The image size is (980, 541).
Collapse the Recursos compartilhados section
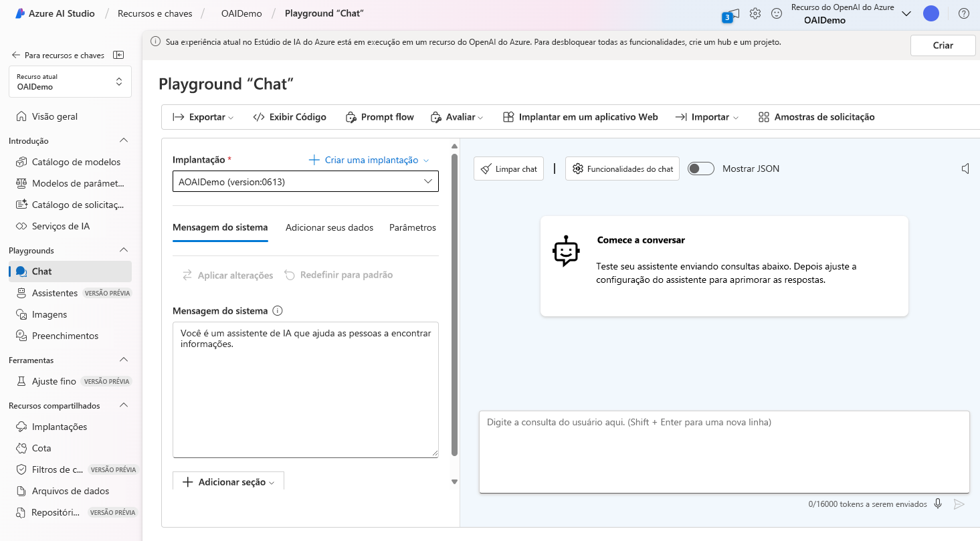click(123, 405)
